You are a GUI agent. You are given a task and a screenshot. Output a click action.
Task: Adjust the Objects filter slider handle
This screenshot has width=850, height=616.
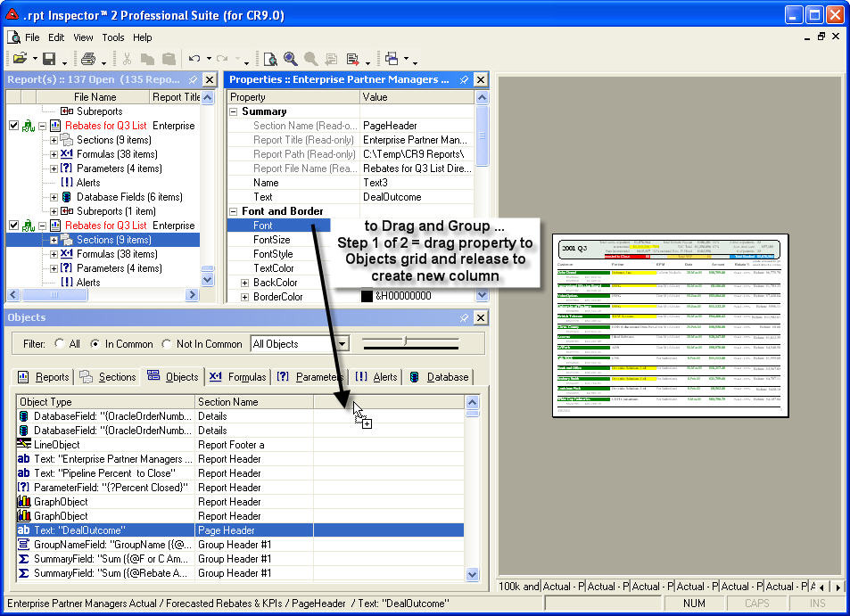(406, 341)
